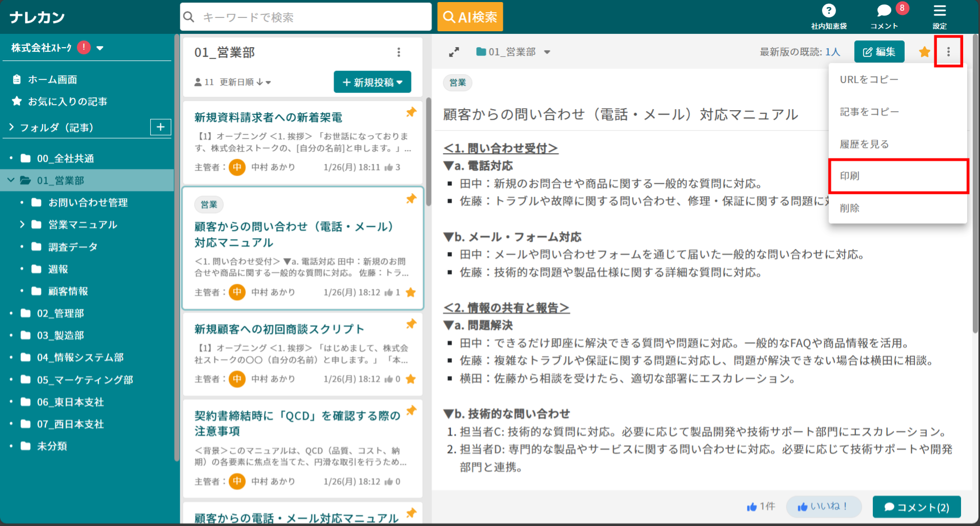Image resolution: width=980 pixels, height=526 pixels.
Task: Click the three-dot menu on 01_営業部 list
Action: (x=399, y=52)
